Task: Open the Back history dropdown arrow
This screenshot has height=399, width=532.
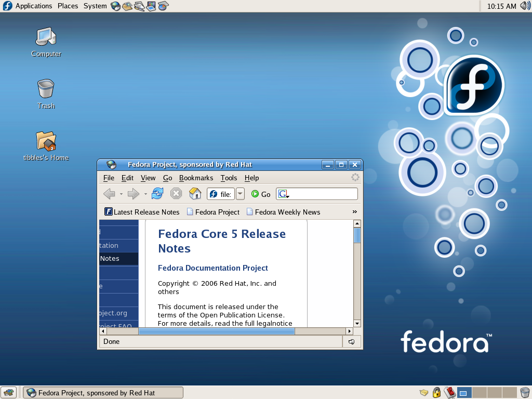Action: (x=121, y=194)
